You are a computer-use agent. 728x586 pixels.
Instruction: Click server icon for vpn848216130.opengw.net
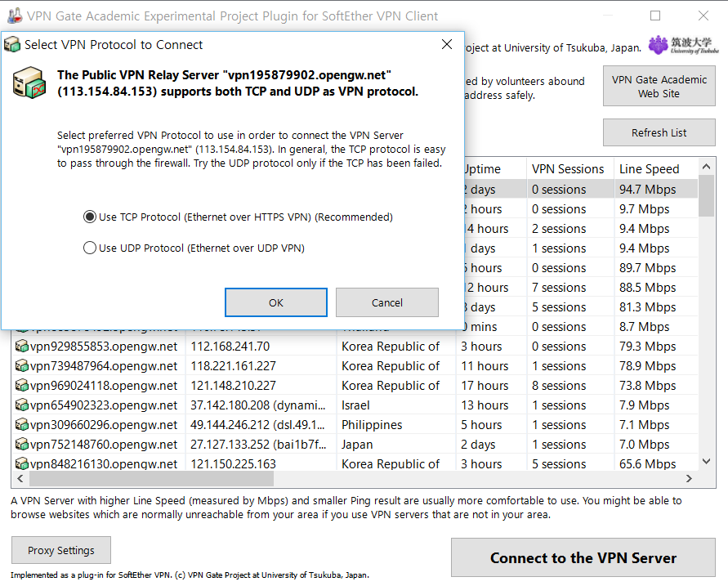22,463
